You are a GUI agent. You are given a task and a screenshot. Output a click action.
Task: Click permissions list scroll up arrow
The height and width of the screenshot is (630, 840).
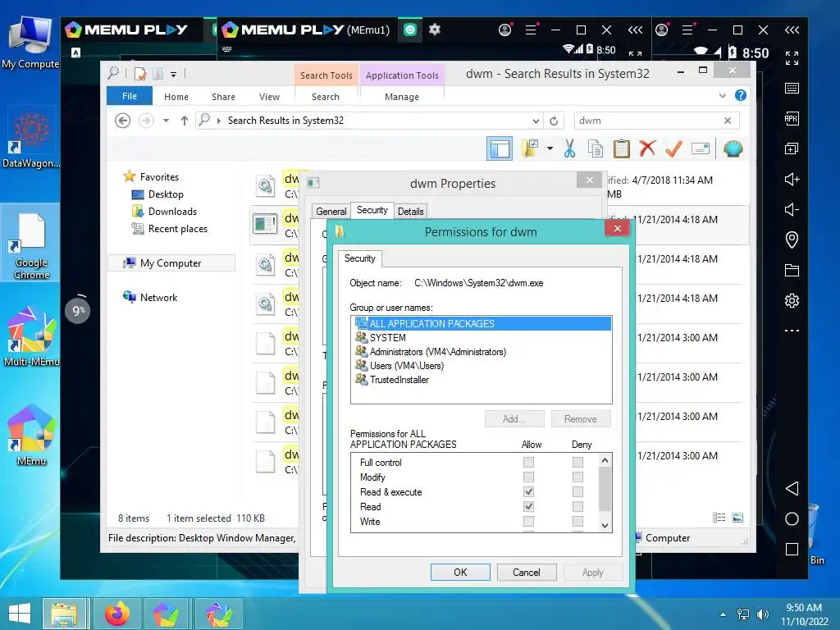coord(605,460)
